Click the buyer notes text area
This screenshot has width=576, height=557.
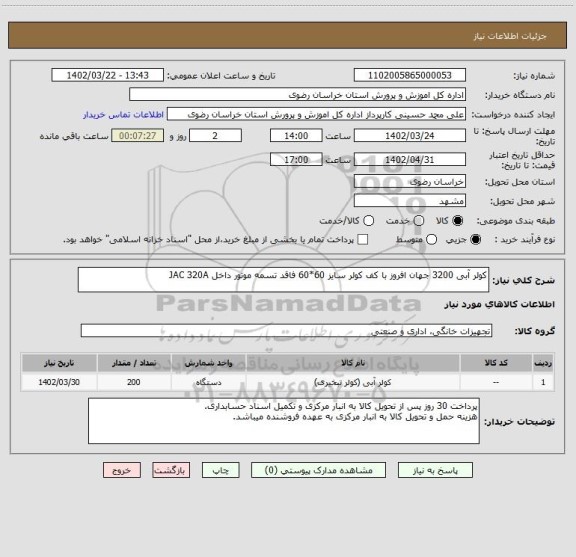pos(284,421)
